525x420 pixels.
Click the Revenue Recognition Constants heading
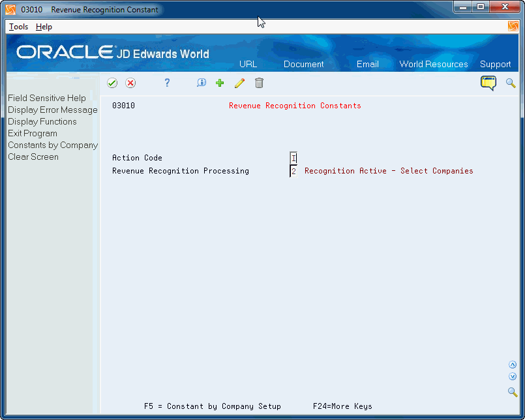click(295, 106)
